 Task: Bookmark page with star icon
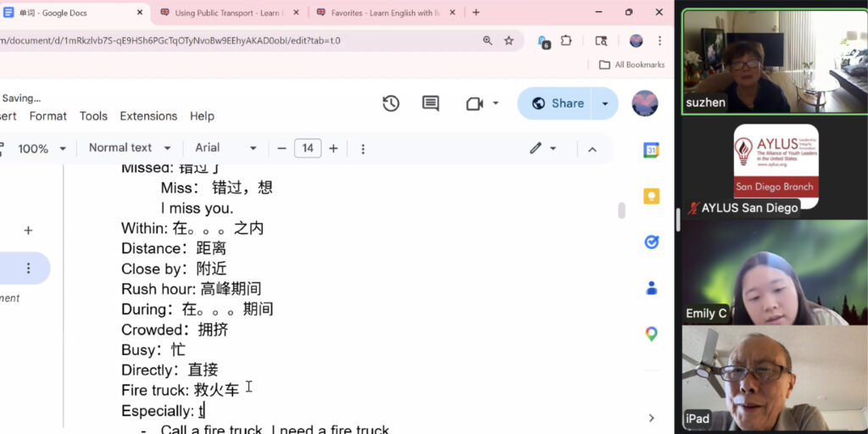click(509, 40)
